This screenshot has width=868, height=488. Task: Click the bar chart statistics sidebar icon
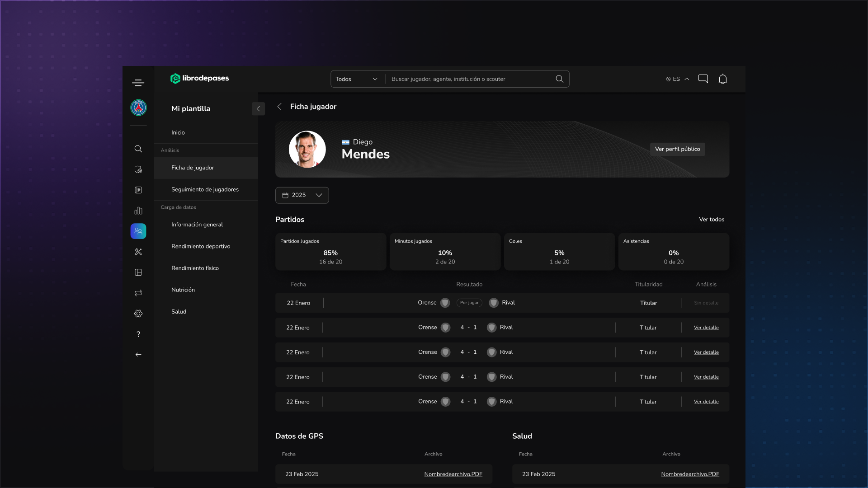click(x=138, y=211)
